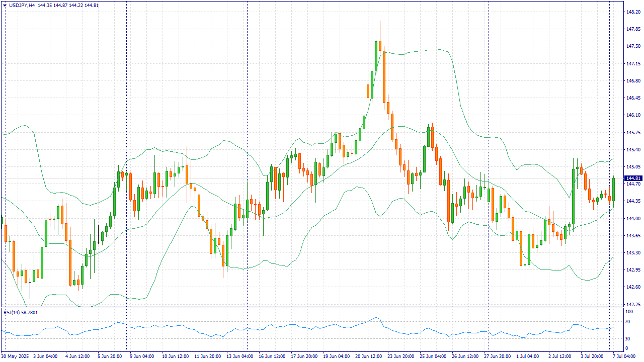This screenshot has height=362, width=644.
Task: Click the RSI 70 level label
Action: click(x=627, y=321)
